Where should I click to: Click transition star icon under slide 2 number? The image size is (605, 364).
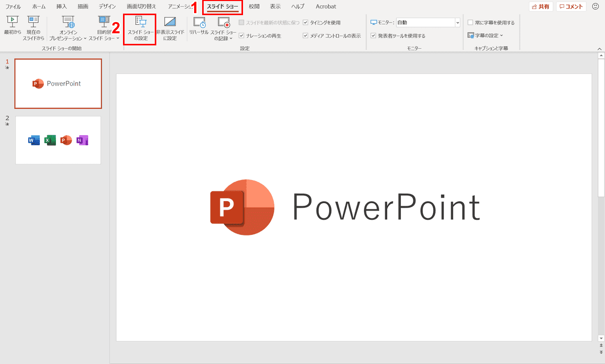7,124
